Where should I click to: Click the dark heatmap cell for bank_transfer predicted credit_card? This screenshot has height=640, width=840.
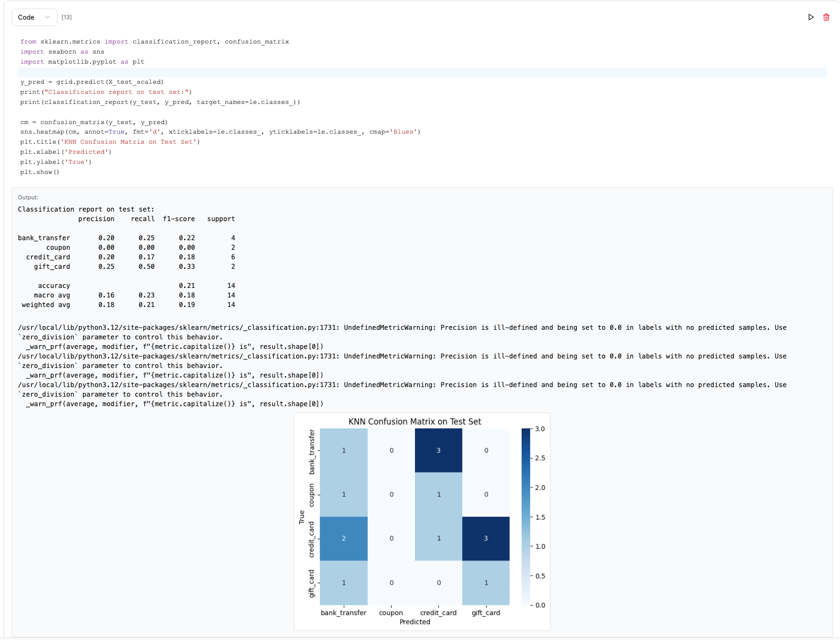coord(438,450)
